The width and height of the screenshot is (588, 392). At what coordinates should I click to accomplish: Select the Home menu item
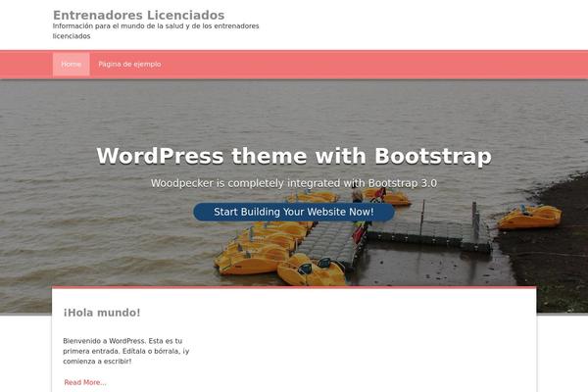tap(72, 64)
